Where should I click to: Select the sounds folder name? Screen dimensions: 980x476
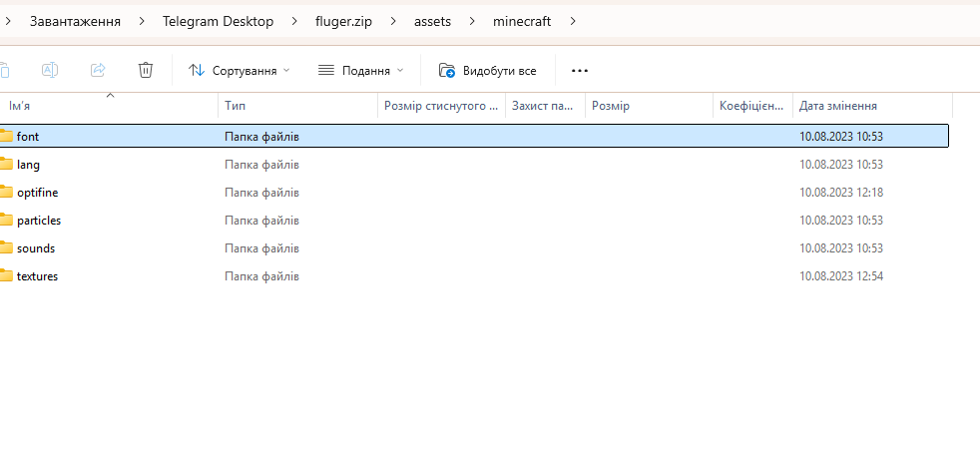click(x=36, y=248)
